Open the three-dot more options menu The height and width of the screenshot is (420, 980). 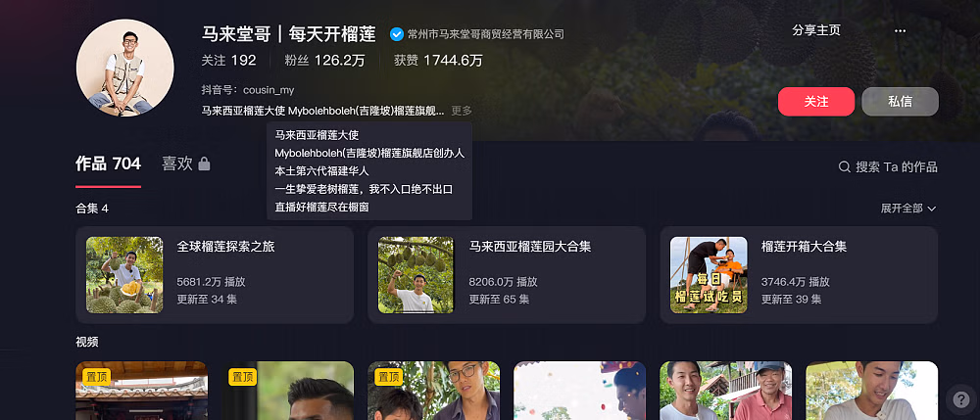click(900, 31)
